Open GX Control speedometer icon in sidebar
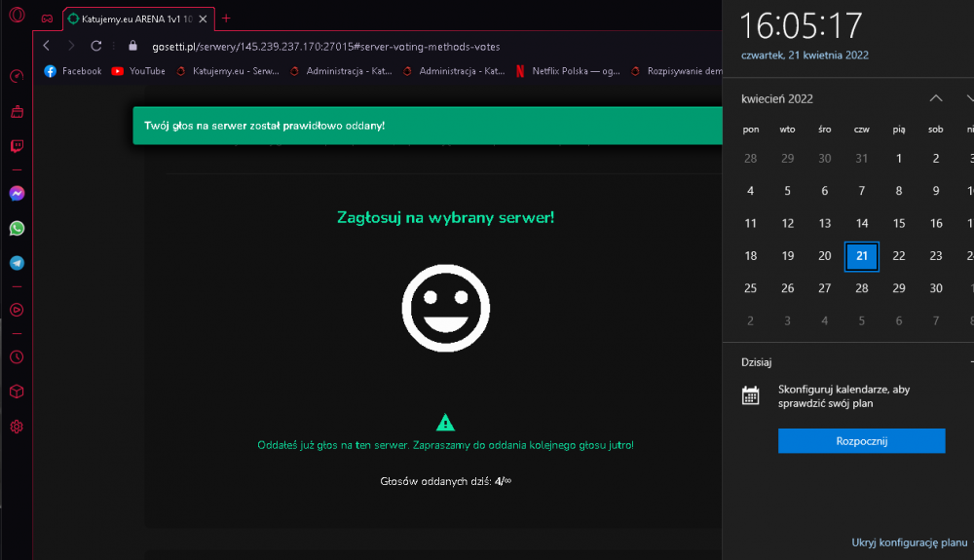974x560 pixels. (x=17, y=76)
